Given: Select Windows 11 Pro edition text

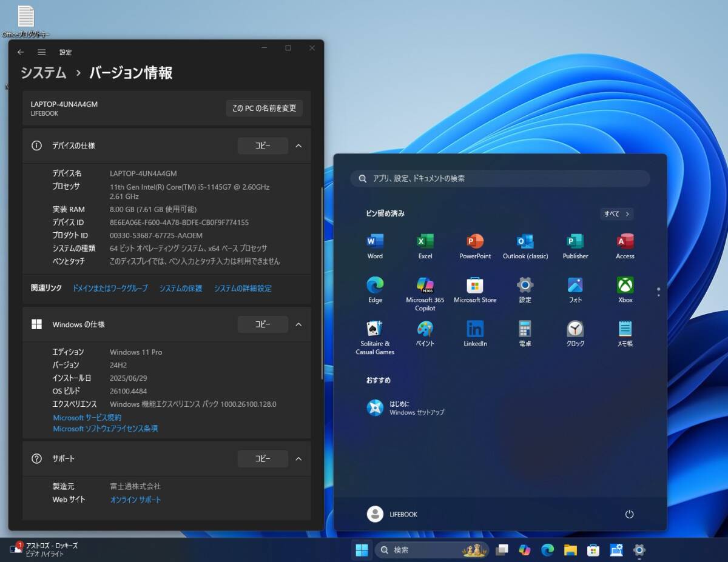Looking at the screenshot, I should tap(136, 352).
